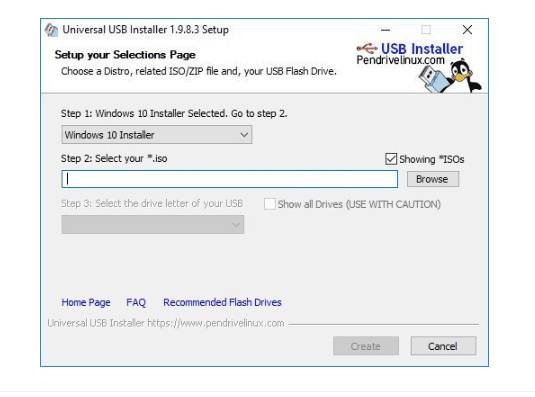Click the 'Step 2: Select your *.iso' label
The image size is (535, 397).
coord(114,159)
